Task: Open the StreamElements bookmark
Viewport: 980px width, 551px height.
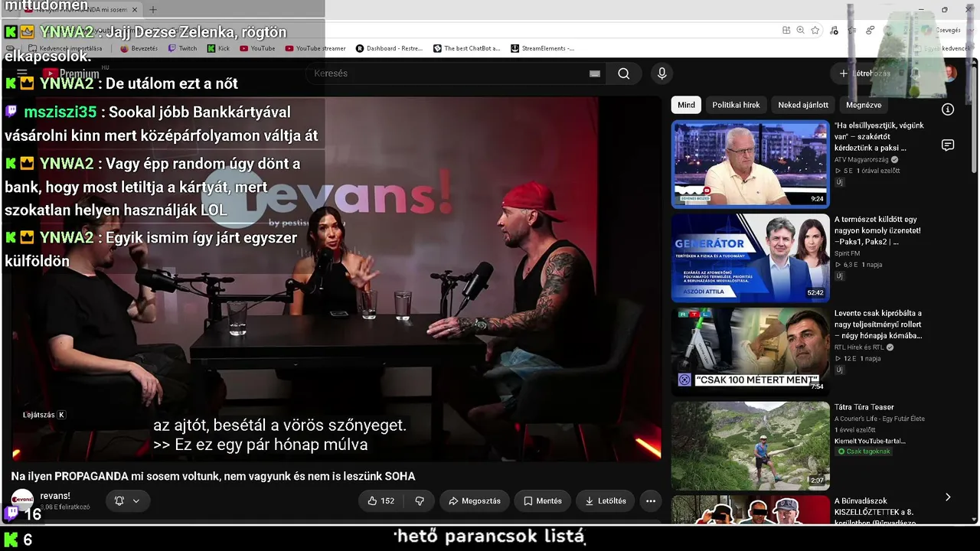Action: [x=543, y=48]
